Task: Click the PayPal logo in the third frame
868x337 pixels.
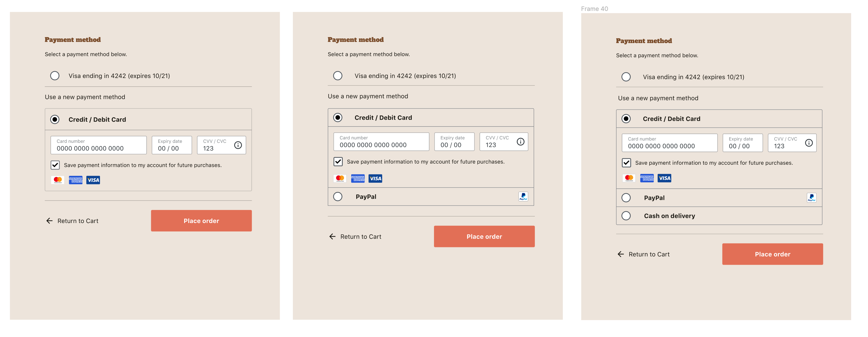Action: (x=812, y=198)
